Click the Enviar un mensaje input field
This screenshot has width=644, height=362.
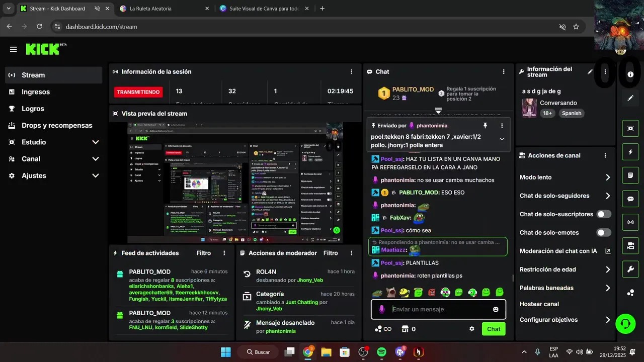[x=438, y=309]
